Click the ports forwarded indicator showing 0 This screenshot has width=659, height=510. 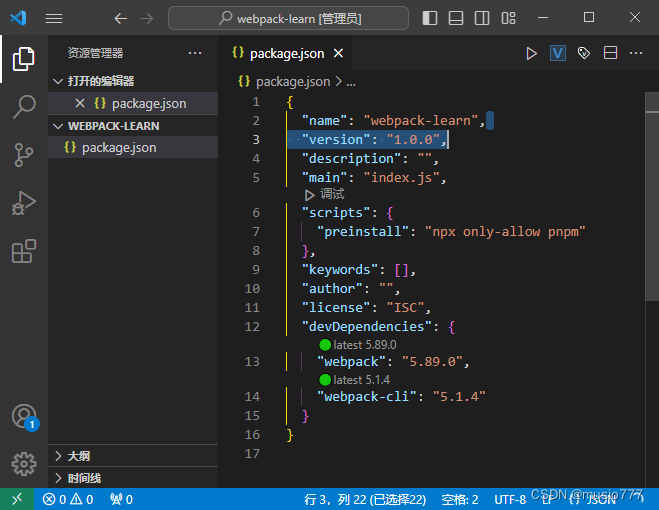121,499
